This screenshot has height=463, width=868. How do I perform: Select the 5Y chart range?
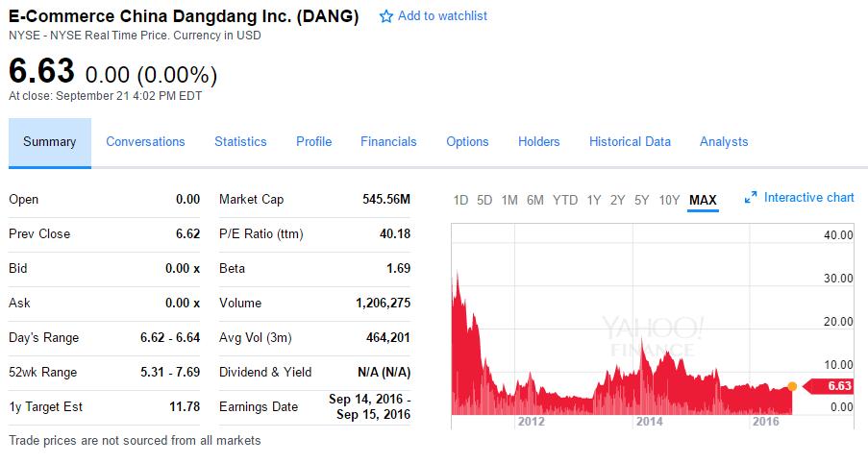point(641,200)
